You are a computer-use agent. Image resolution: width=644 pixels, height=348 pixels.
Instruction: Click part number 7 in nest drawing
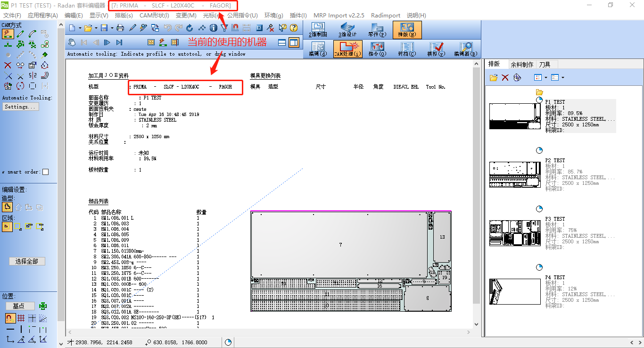click(x=340, y=245)
